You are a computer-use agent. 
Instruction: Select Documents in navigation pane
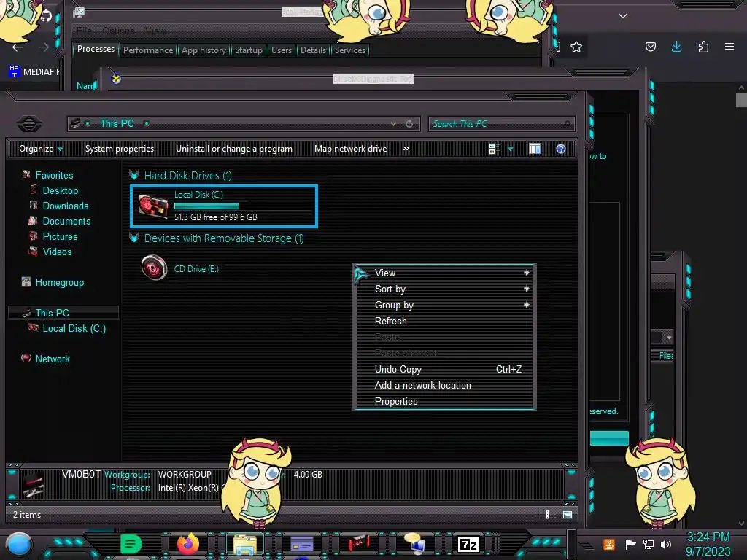click(x=66, y=221)
